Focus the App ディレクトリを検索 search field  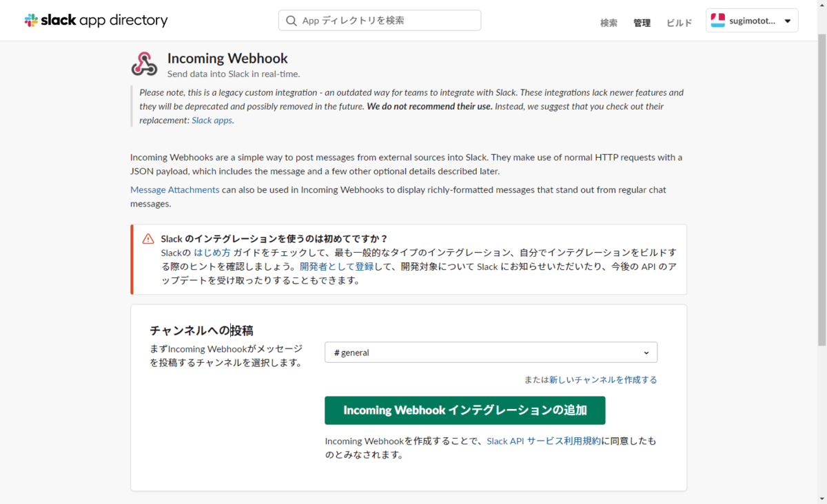380,21
